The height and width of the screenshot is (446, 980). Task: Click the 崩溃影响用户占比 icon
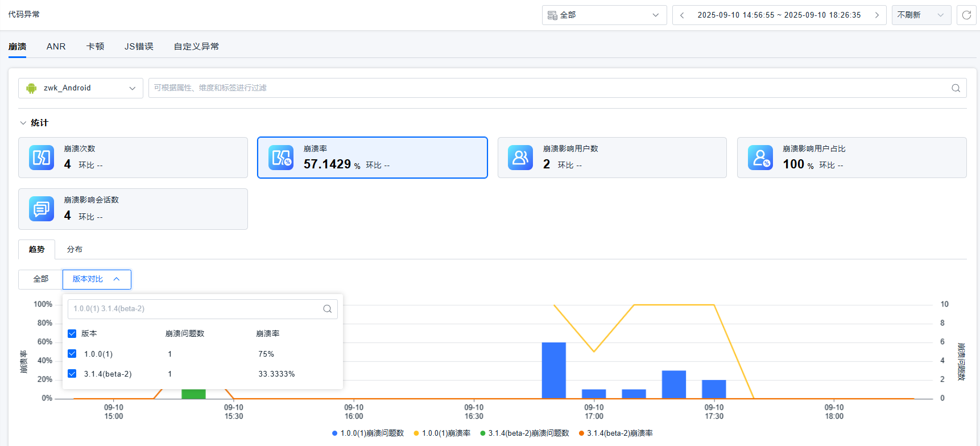(760, 158)
